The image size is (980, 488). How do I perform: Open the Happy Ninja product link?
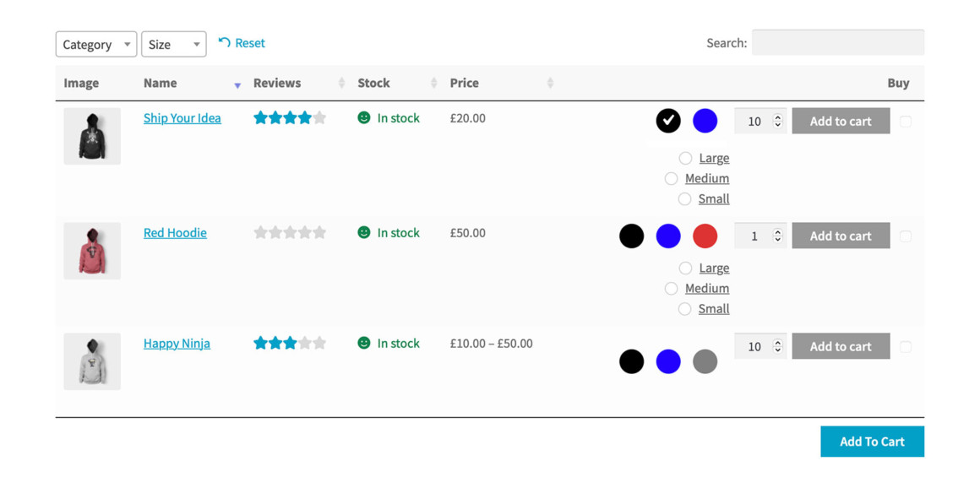[177, 343]
